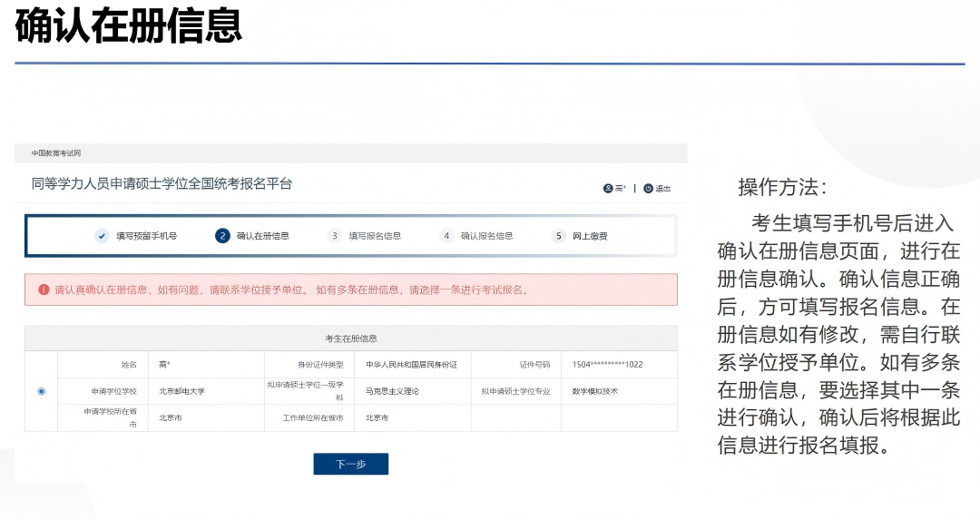
Task: Click the 北京邮电大学 school cell
Action: (x=181, y=391)
